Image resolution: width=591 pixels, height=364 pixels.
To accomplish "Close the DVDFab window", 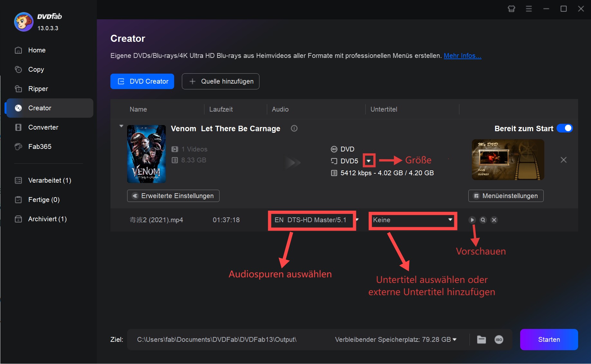I will coord(581,9).
